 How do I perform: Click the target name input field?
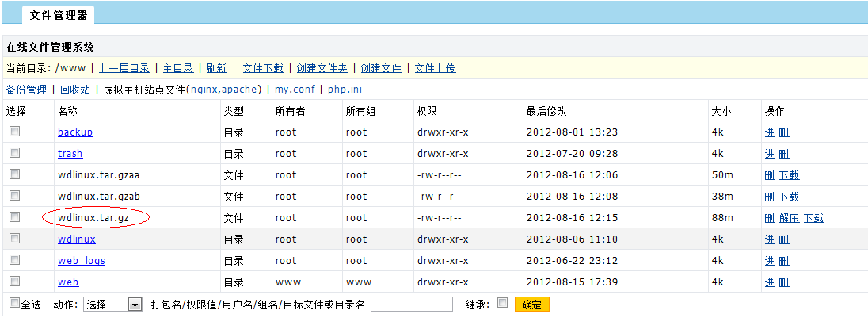pos(411,305)
